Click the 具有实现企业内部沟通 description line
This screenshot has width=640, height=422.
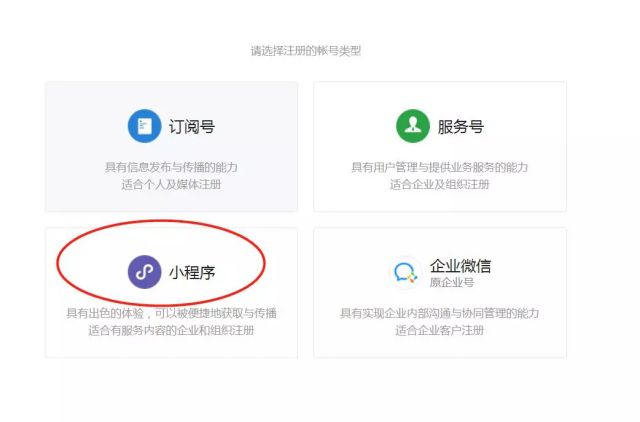tap(440, 313)
